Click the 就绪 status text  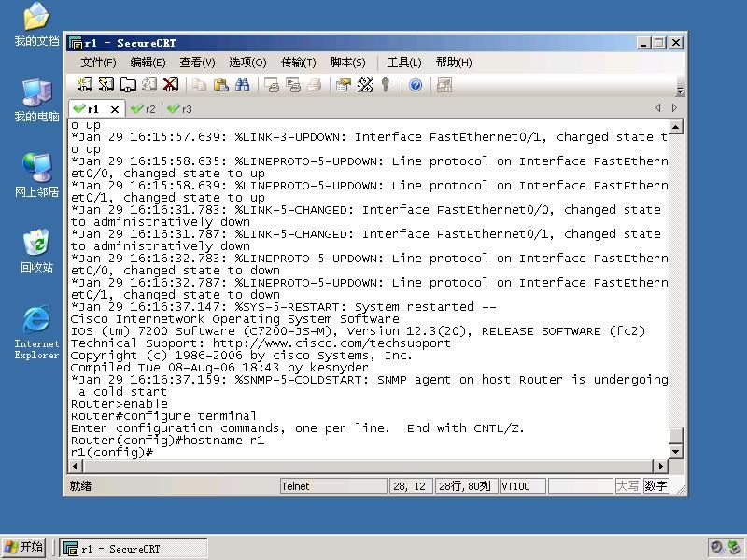coord(80,486)
